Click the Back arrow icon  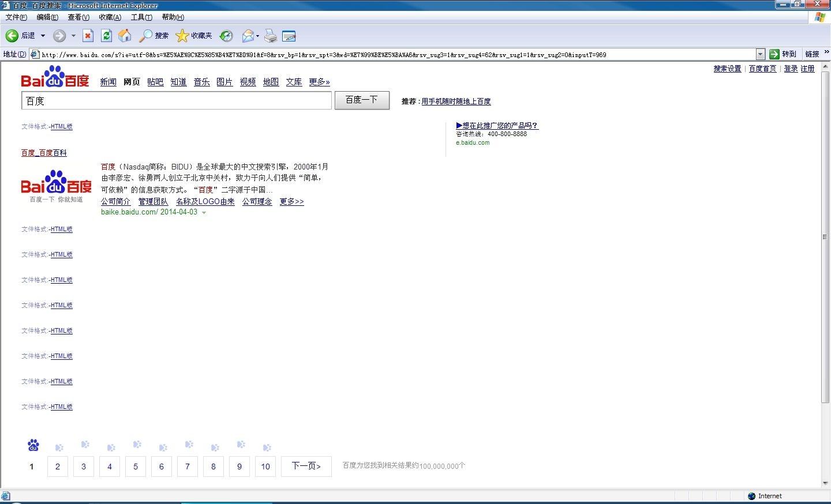click(x=12, y=36)
